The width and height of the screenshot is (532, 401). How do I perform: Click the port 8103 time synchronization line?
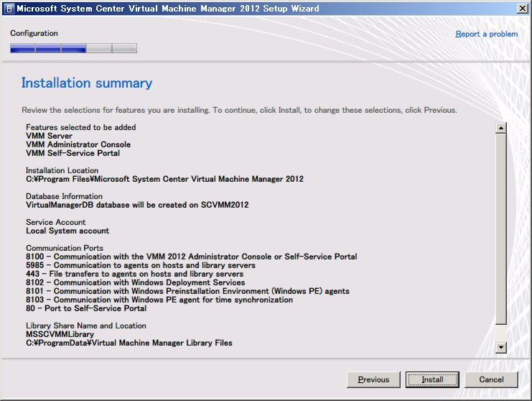coord(159,300)
